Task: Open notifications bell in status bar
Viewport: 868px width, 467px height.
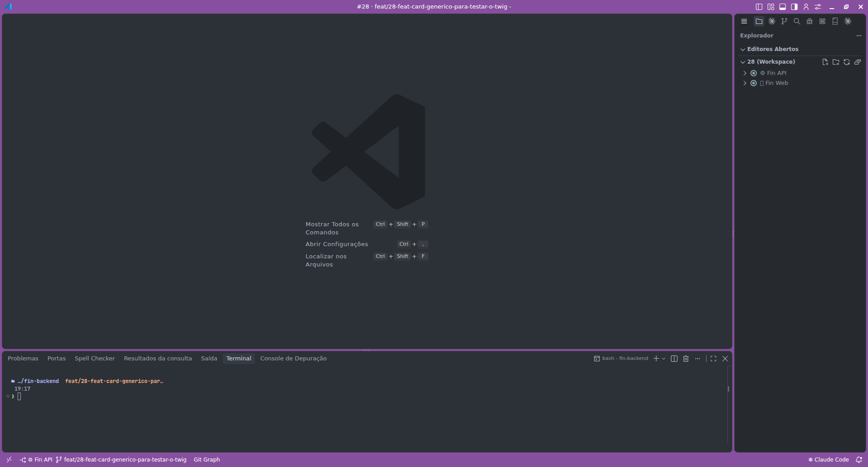Action: pos(859,460)
